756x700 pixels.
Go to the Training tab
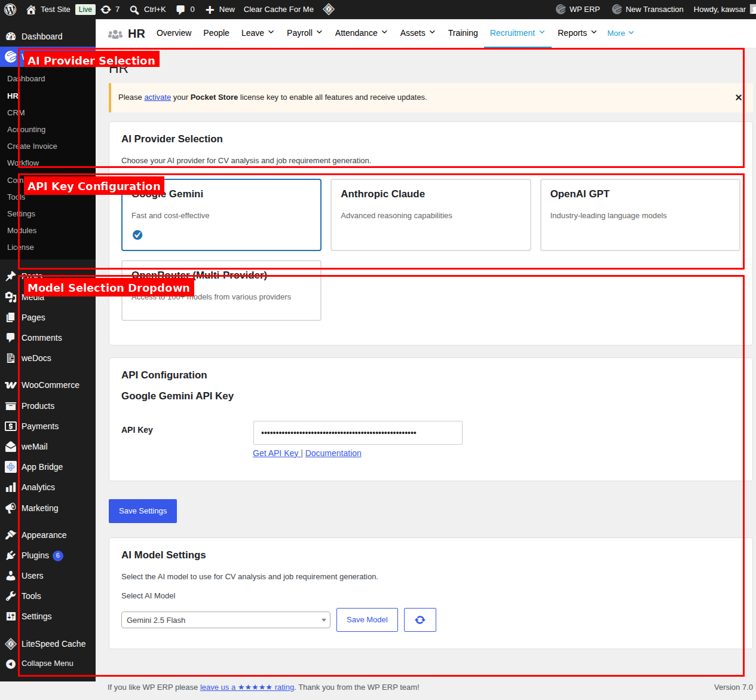(x=463, y=33)
